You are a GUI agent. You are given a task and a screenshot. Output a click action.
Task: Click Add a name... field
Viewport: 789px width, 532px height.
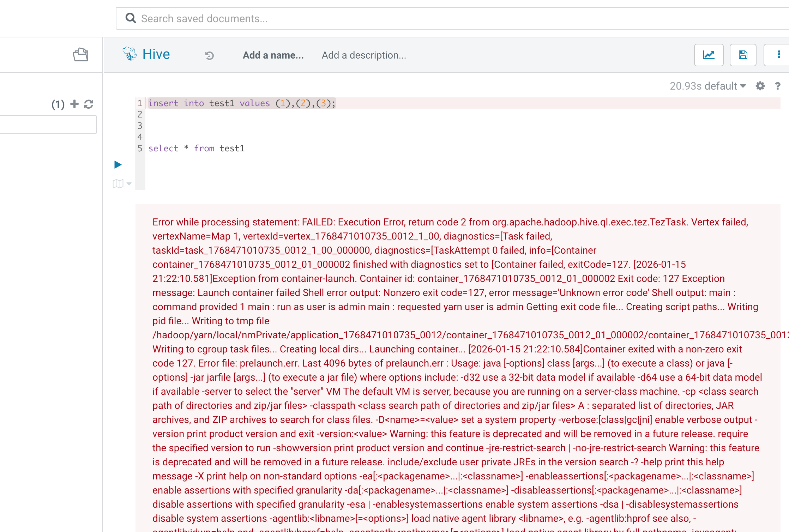tap(273, 55)
